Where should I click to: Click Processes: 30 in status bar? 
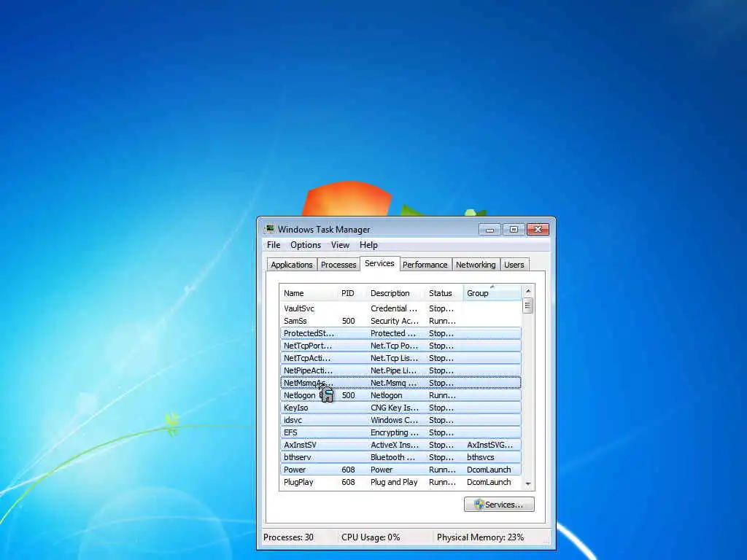click(288, 537)
